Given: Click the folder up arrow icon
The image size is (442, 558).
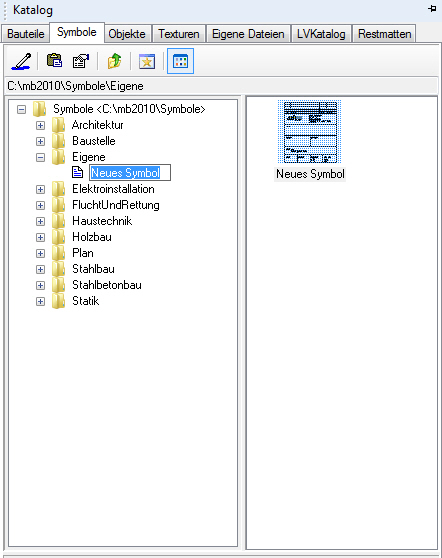Looking at the screenshot, I should point(114,61).
